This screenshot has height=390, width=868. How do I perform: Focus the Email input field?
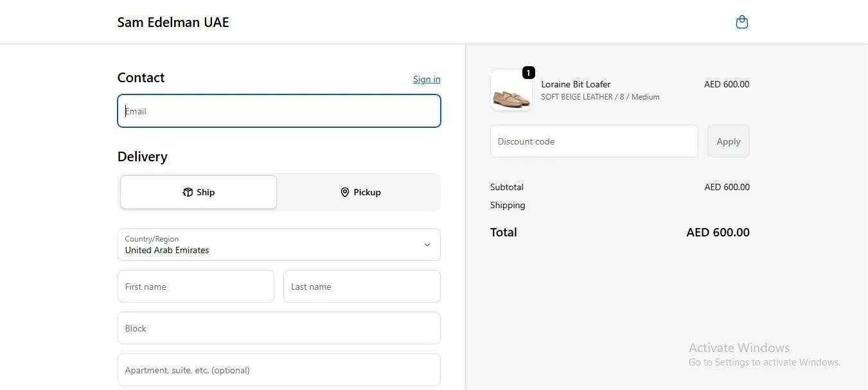(279, 111)
